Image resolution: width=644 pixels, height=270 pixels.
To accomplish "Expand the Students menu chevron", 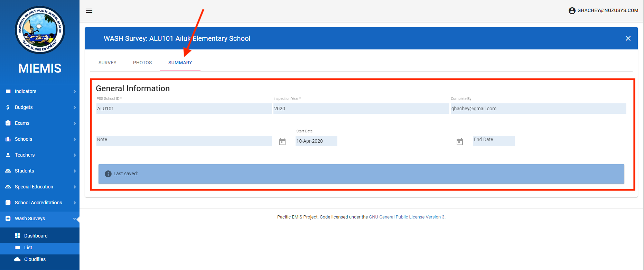I will pos(75,171).
